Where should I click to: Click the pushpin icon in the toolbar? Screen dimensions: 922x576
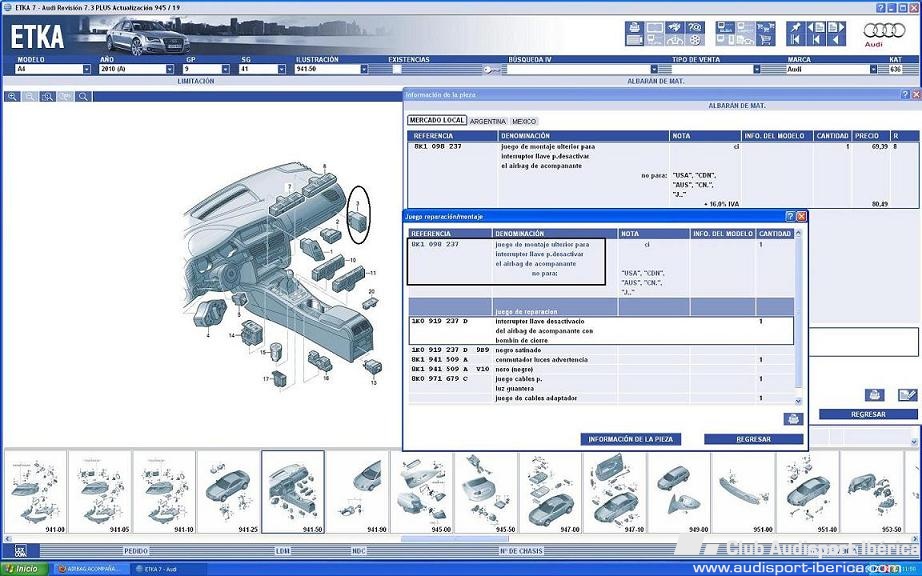[x=794, y=27]
